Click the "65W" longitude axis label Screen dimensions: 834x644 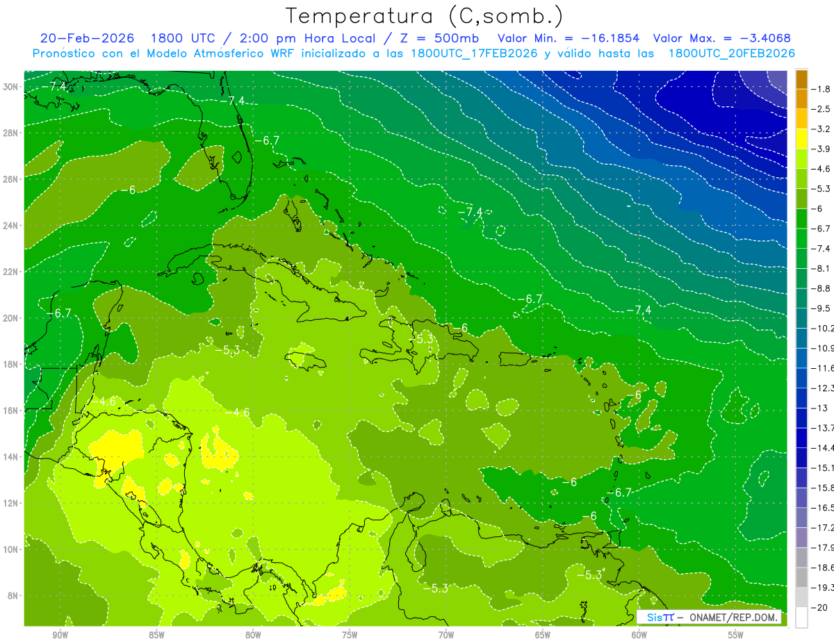543,636
